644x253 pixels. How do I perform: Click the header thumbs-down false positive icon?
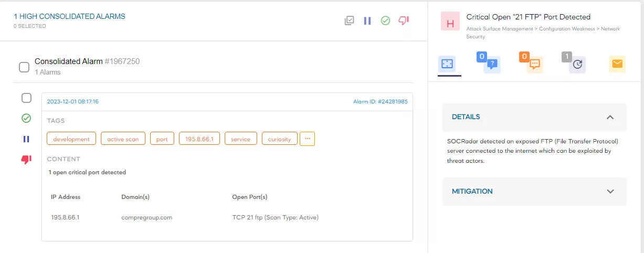pyautogui.click(x=404, y=20)
